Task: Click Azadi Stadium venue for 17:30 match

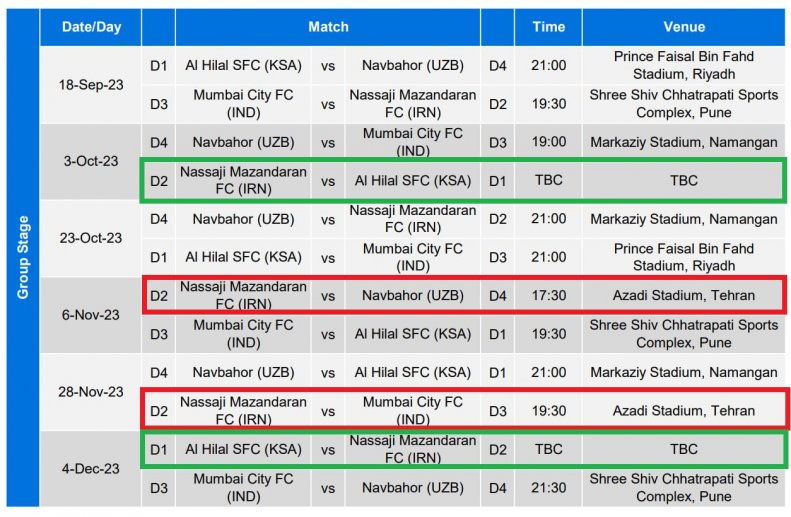Action: (x=684, y=296)
